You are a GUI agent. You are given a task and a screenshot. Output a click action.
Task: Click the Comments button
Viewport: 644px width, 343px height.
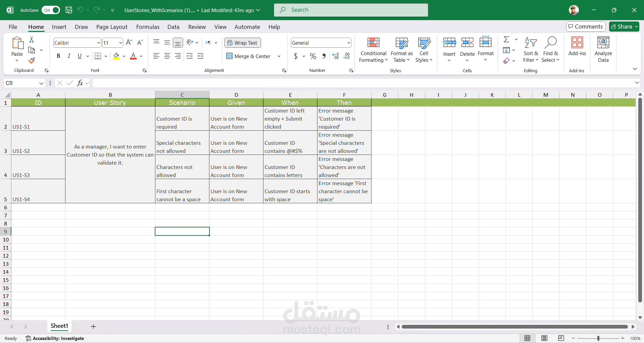tap(586, 27)
